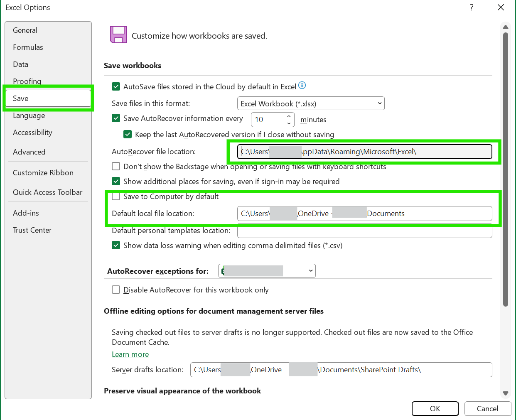Toggle AutoSave files stored in Cloud checkbox
The image size is (516, 420).
click(x=116, y=86)
